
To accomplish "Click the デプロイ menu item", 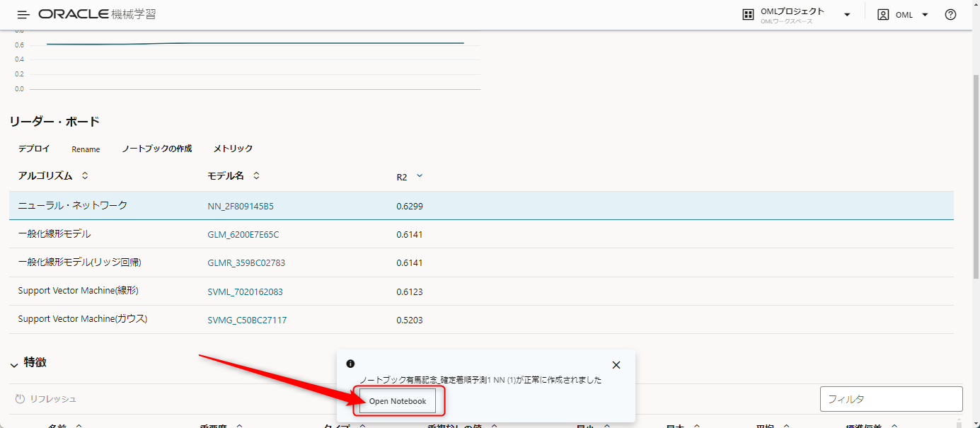I will pyautogui.click(x=34, y=149).
